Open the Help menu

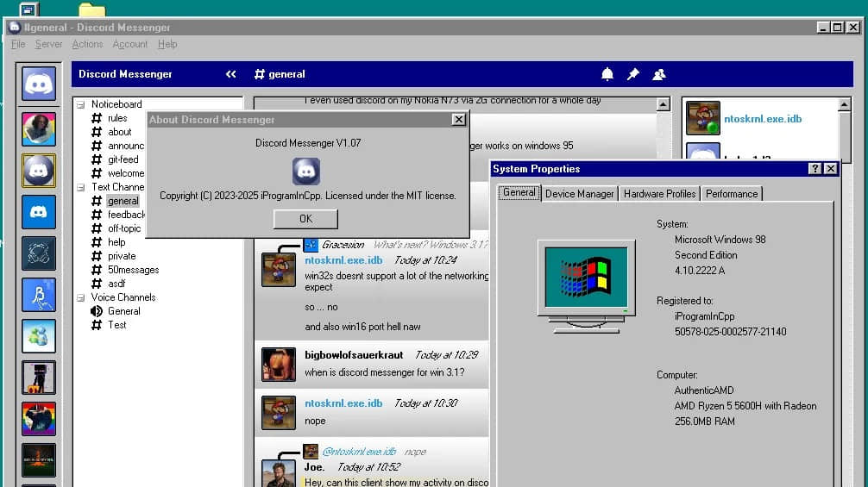tap(167, 44)
